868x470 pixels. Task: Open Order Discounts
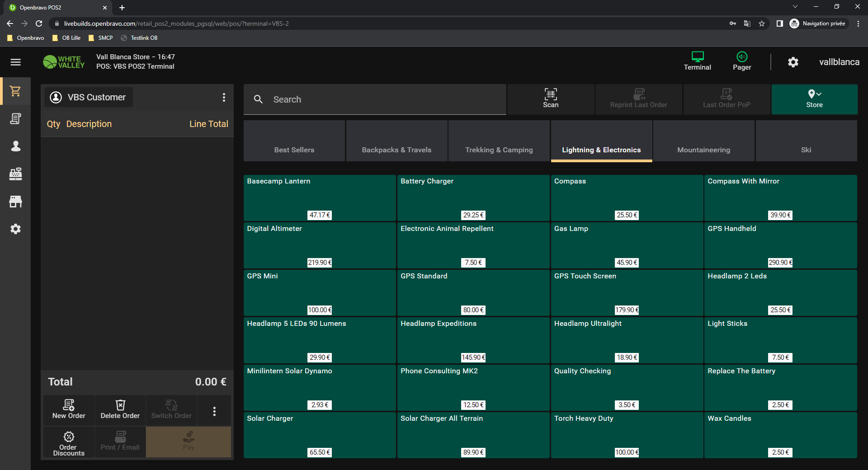[x=69, y=442]
